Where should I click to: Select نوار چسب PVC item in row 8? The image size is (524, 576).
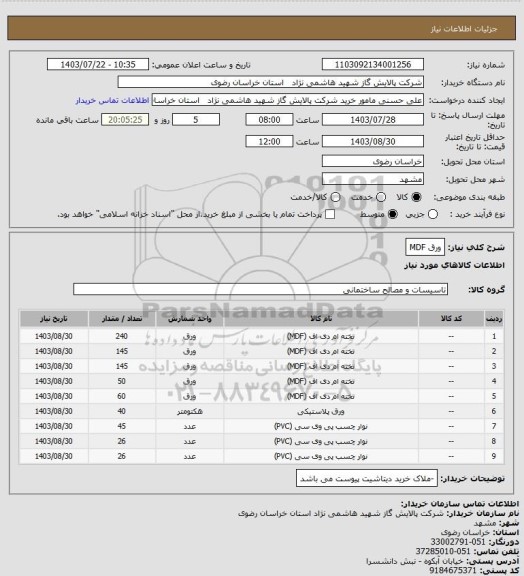pyautogui.click(x=321, y=441)
